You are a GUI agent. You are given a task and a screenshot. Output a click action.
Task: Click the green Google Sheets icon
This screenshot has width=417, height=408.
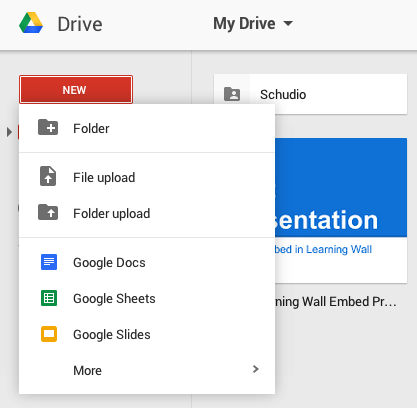[49, 298]
